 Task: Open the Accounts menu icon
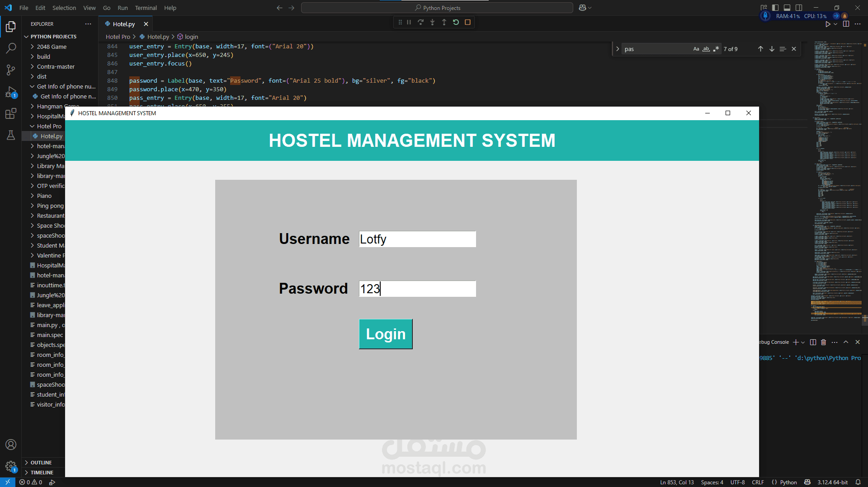[11, 445]
